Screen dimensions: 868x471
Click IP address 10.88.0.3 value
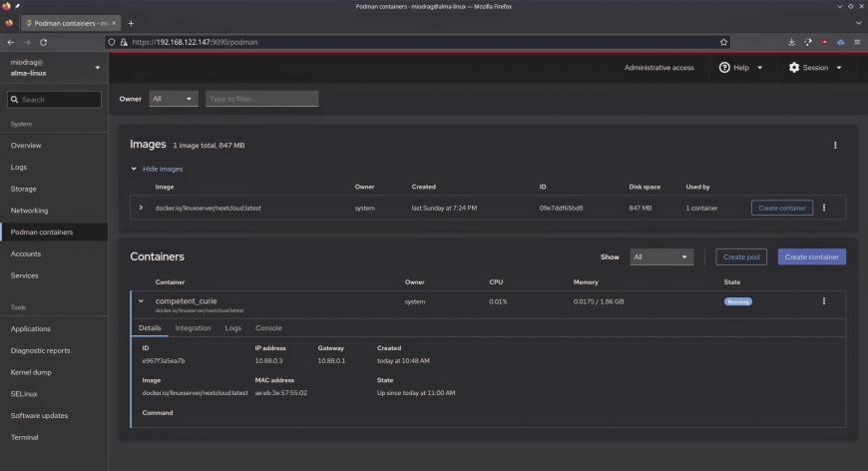[268, 360]
